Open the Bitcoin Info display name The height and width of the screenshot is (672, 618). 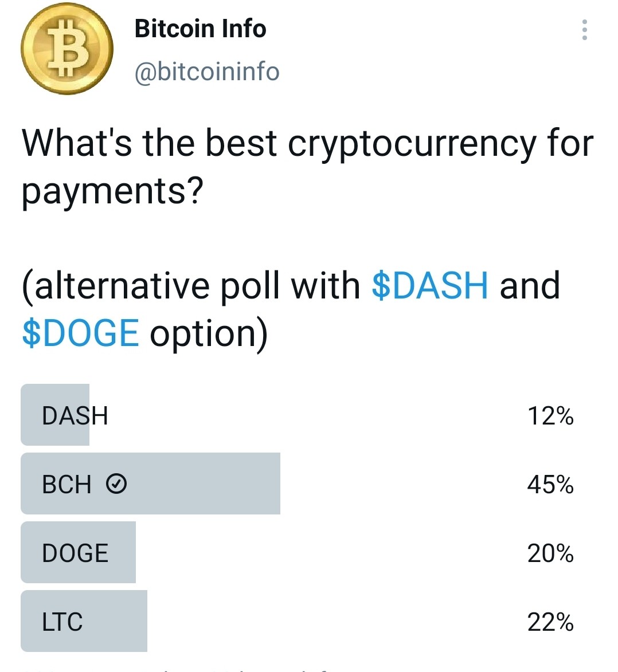tap(200, 29)
